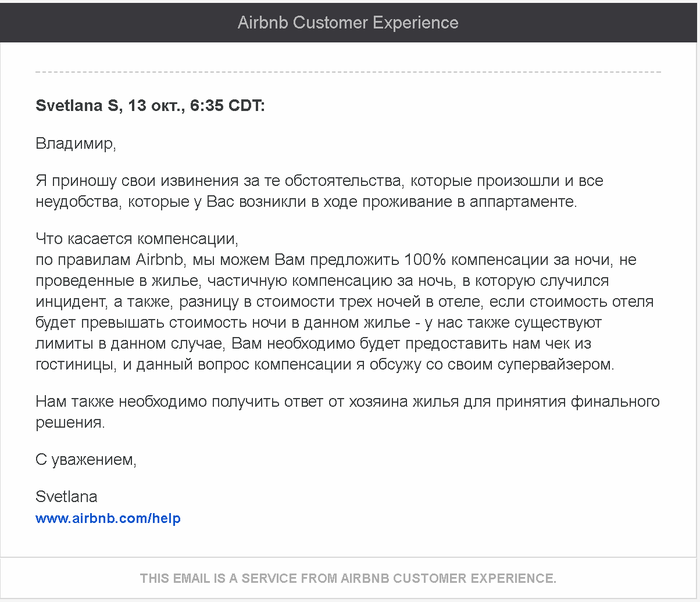Click the word аппартаменте

pyautogui.click(x=525, y=201)
